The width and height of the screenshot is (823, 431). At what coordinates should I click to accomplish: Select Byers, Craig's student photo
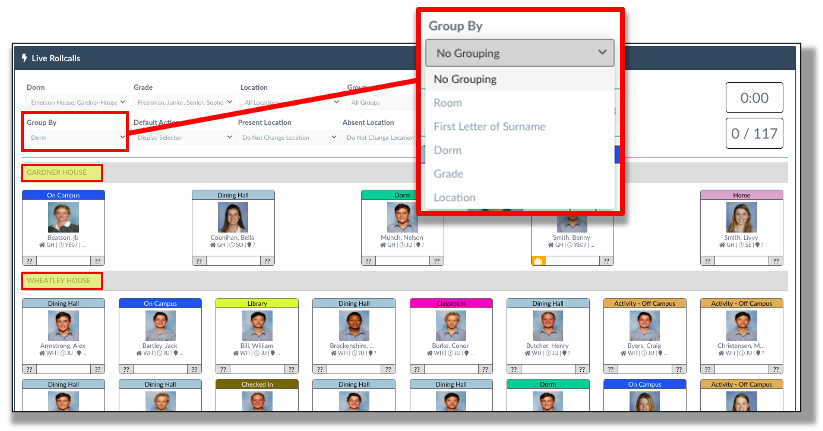click(x=645, y=325)
